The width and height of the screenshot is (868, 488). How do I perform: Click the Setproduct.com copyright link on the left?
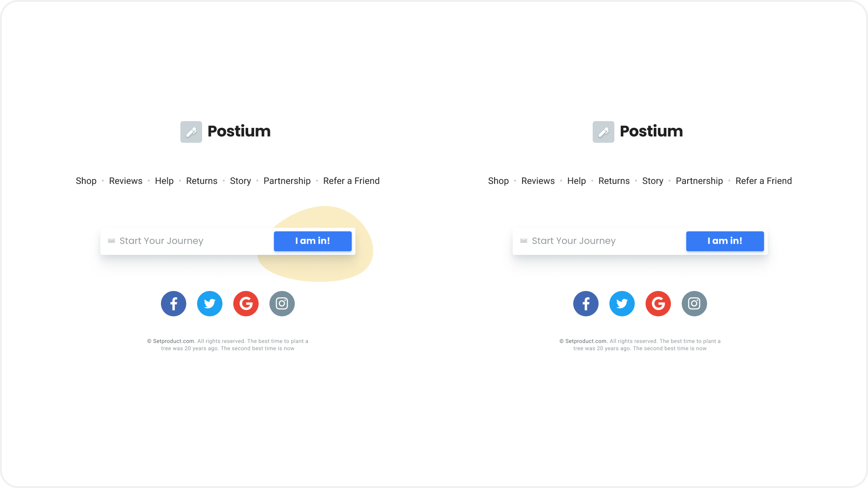[x=173, y=341]
